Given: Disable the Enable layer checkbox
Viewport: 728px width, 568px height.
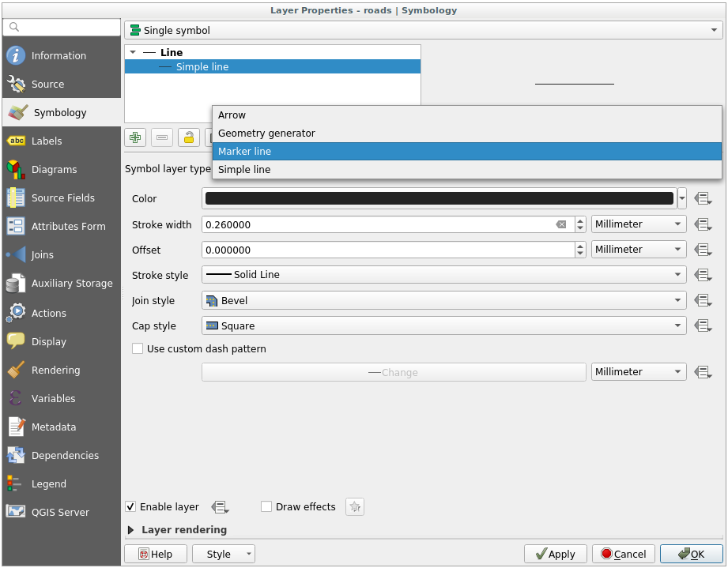Looking at the screenshot, I should point(131,507).
